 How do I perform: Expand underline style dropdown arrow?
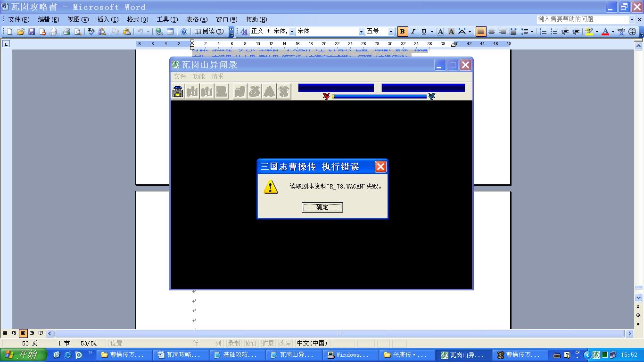click(432, 32)
